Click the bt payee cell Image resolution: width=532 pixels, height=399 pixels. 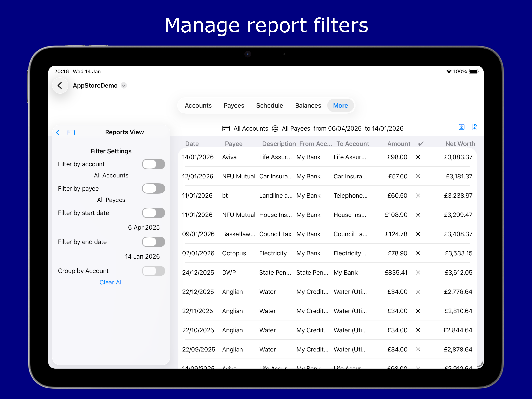225,196
